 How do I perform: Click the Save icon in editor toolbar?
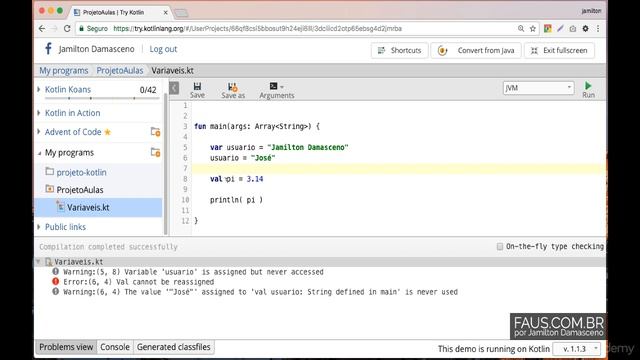[197, 86]
